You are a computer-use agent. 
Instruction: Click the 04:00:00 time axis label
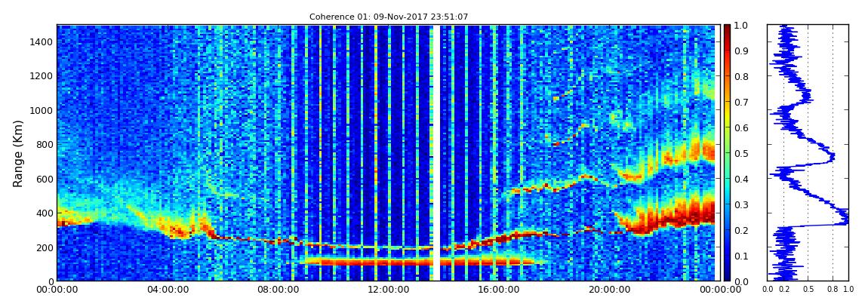pos(166,290)
